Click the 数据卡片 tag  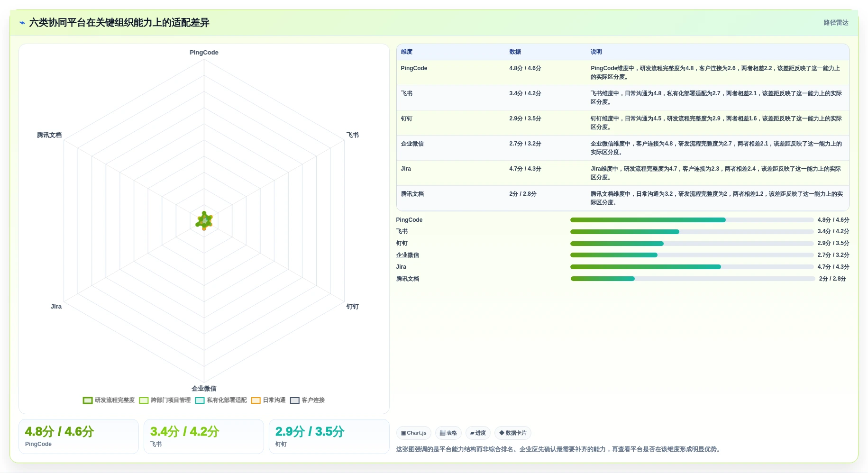[513, 433]
